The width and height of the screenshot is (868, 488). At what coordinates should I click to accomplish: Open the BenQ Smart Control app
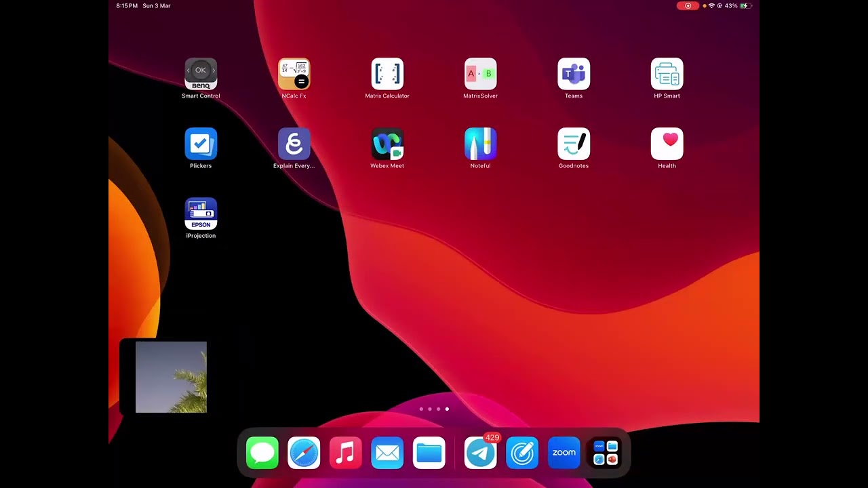point(201,74)
